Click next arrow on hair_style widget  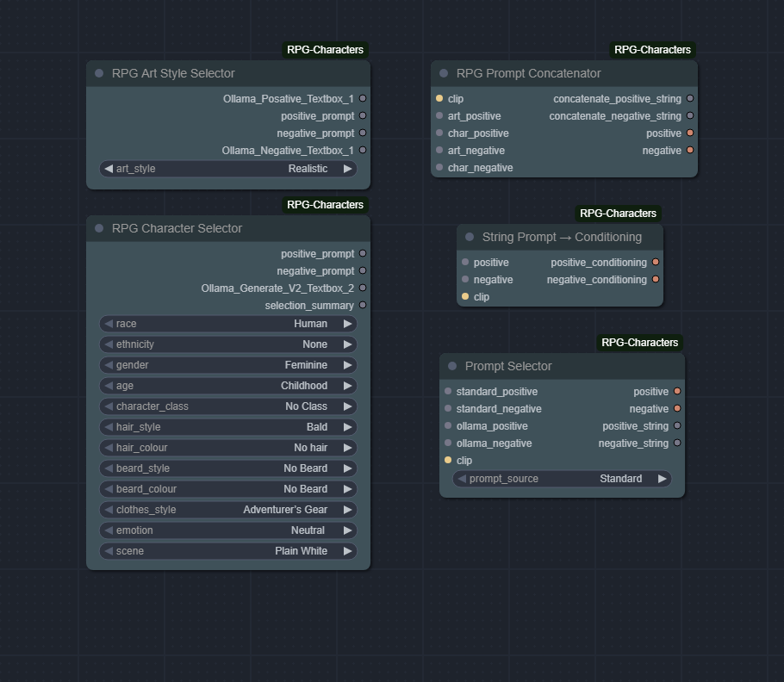click(347, 427)
